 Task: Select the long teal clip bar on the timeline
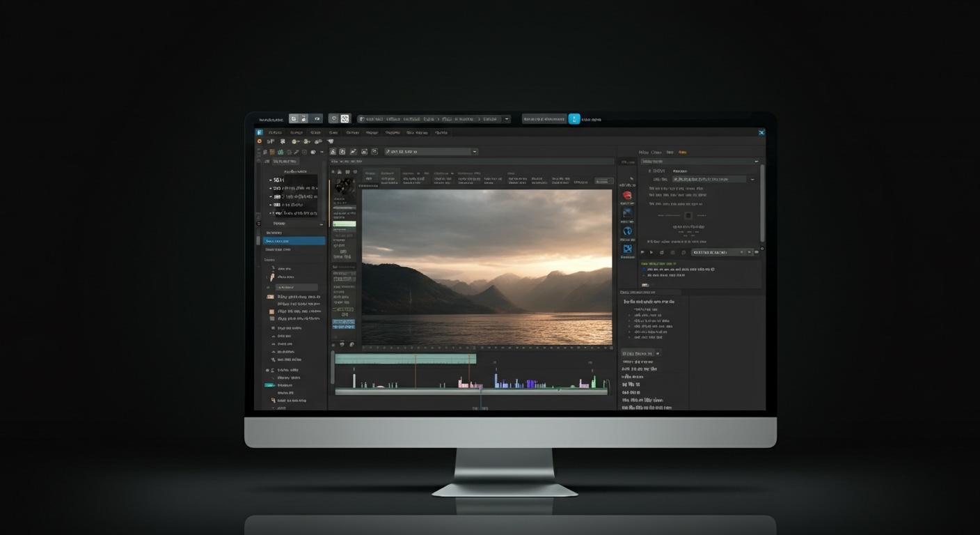pos(406,359)
